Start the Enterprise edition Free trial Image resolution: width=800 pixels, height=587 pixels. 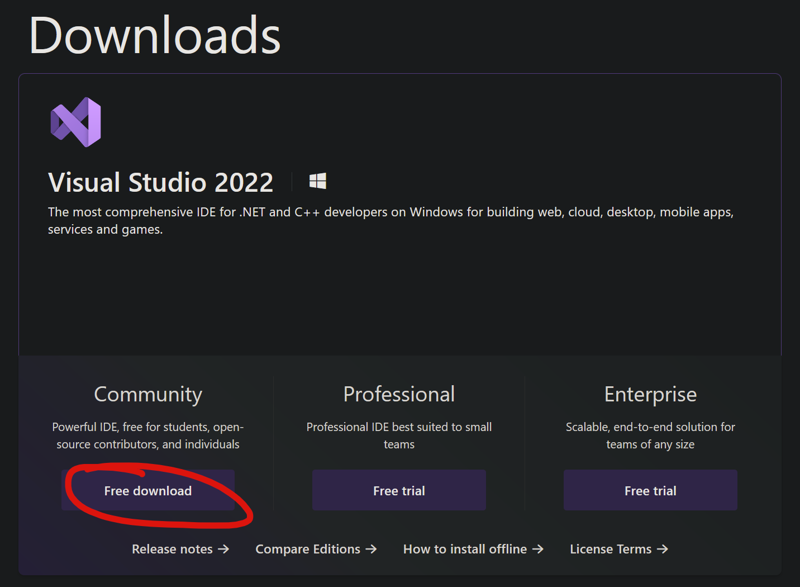[x=651, y=491]
